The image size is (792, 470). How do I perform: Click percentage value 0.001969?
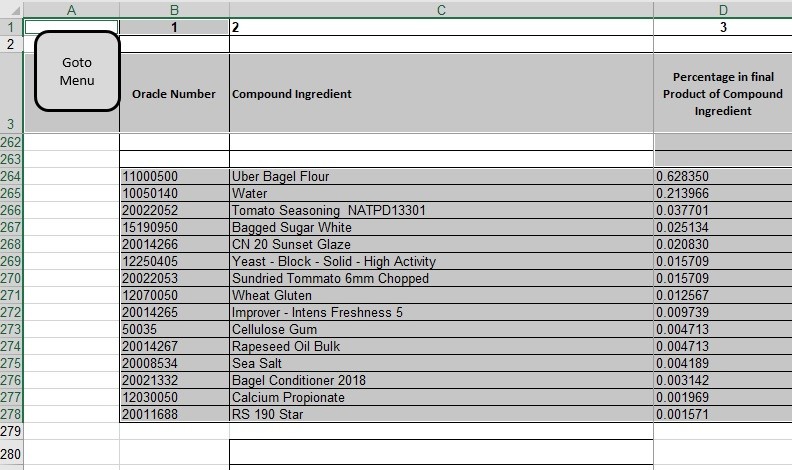[x=723, y=397]
